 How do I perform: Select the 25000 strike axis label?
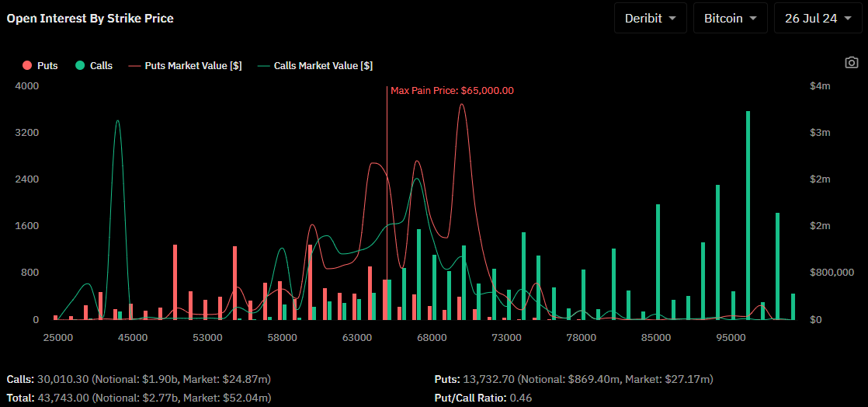58,338
